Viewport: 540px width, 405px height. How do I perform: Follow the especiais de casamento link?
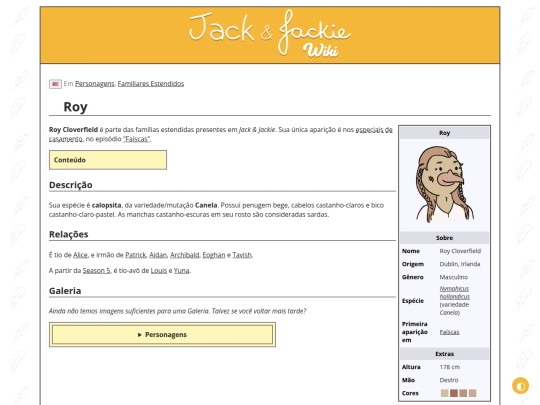click(374, 130)
